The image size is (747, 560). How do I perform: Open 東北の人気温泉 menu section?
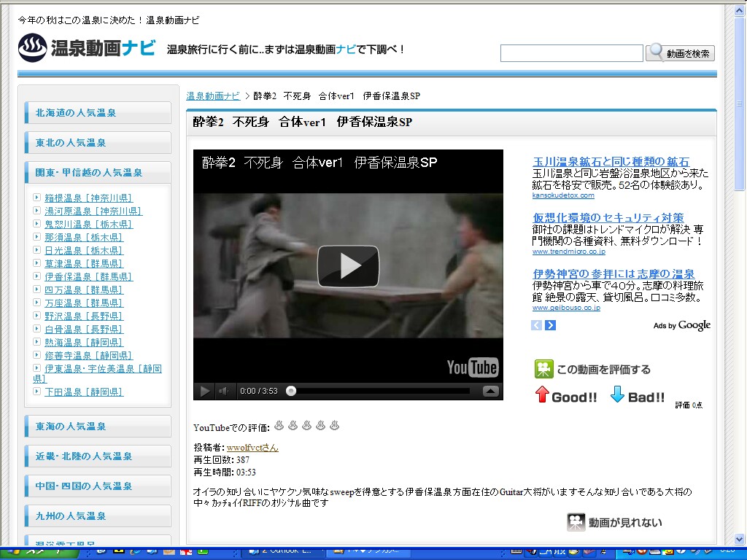98,142
